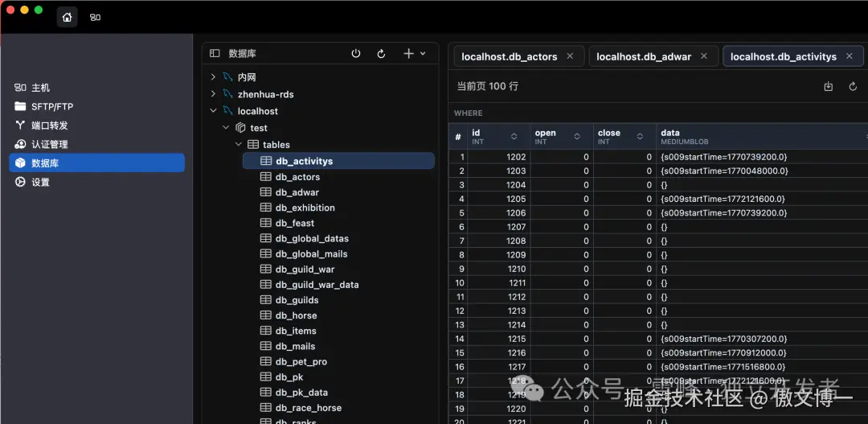This screenshot has height=424, width=868.
Task: Expand the 内网 connection
Action: 213,77
